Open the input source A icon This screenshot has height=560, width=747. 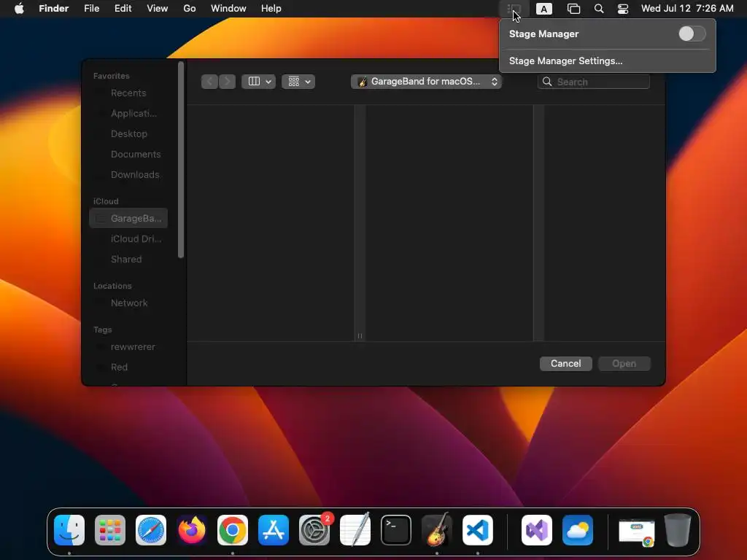(x=544, y=9)
